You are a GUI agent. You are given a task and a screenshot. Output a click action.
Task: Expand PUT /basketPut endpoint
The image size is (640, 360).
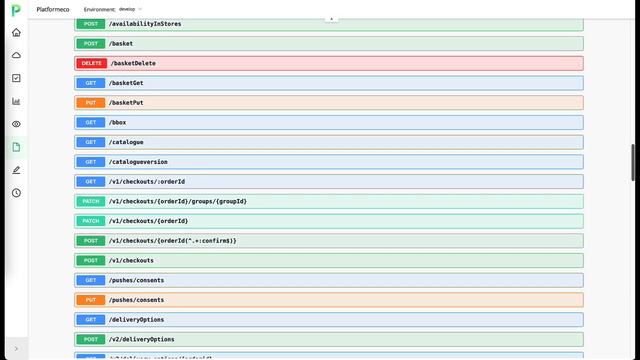point(329,102)
